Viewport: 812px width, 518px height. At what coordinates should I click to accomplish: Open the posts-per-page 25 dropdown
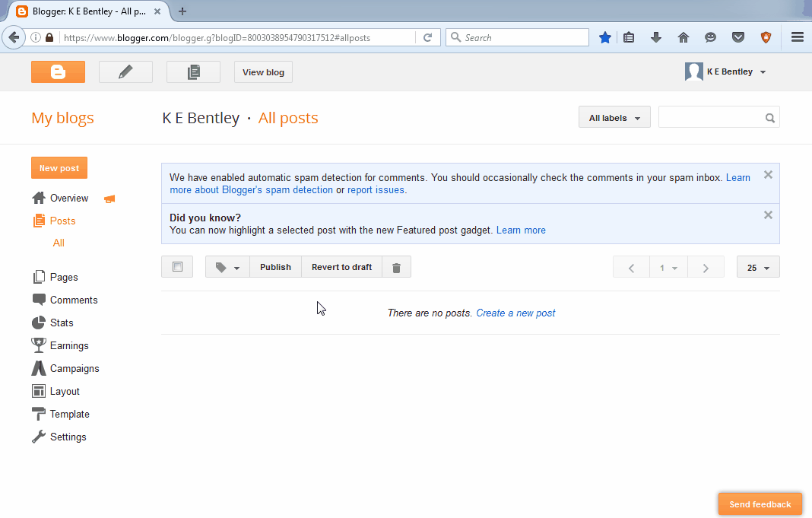pyautogui.click(x=757, y=267)
